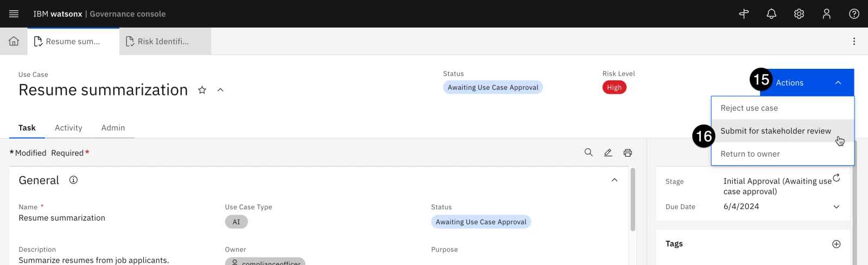Click the due date 6/4/2024
The height and width of the screenshot is (265, 868).
tap(741, 206)
